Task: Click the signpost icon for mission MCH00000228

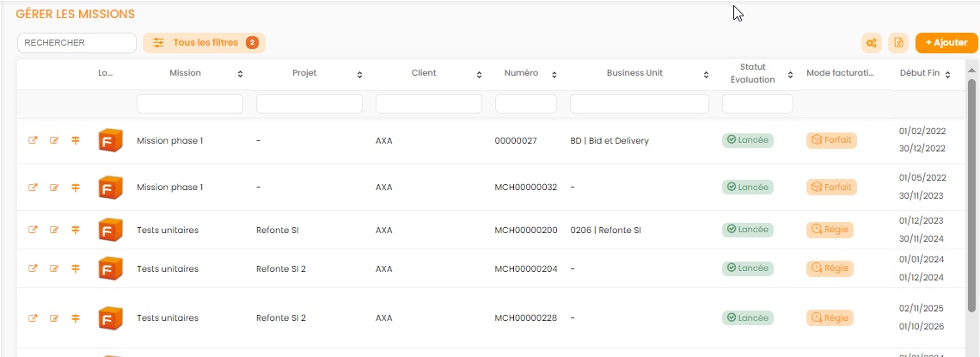Action: (76, 318)
